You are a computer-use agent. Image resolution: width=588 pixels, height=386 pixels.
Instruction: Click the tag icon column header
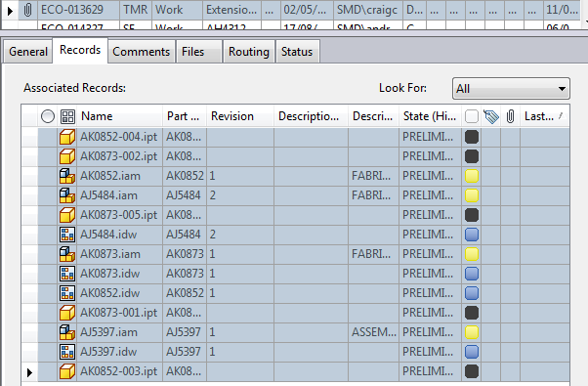pyautogui.click(x=491, y=116)
